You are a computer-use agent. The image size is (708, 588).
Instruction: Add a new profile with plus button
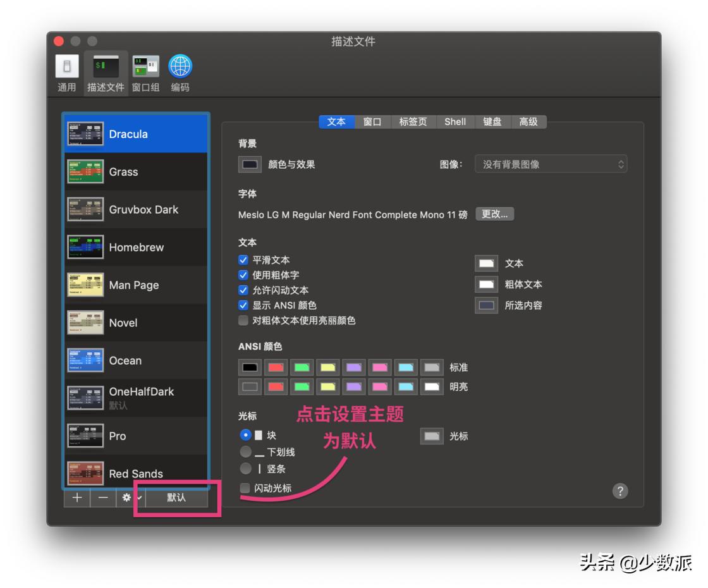[76, 497]
